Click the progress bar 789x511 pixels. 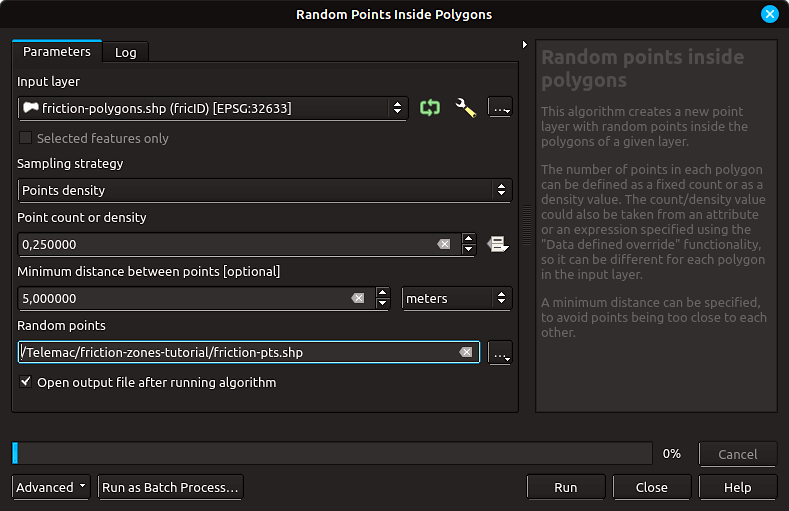332,453
